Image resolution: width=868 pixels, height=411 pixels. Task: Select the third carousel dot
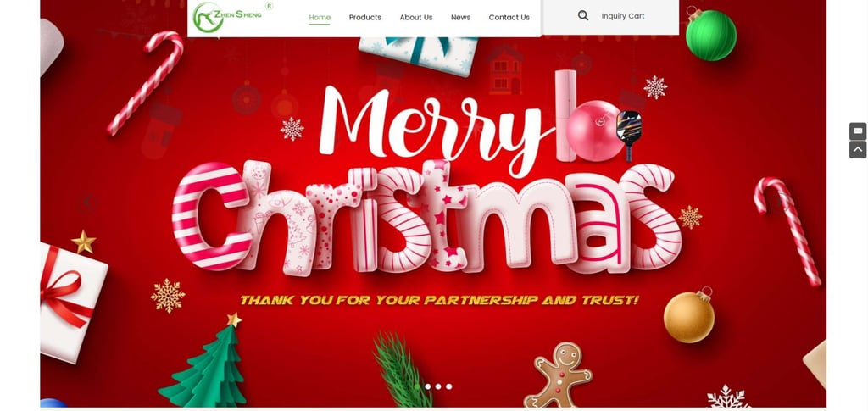click(438, 386)
